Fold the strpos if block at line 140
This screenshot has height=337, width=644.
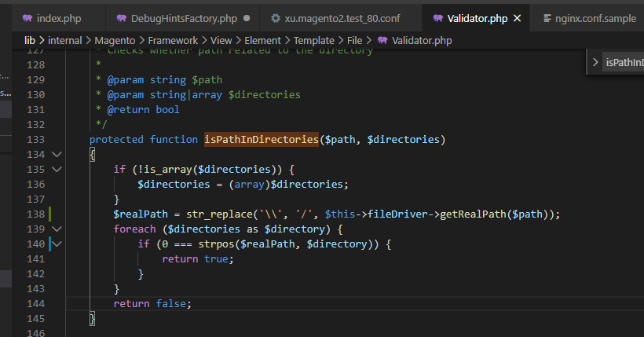[x=57, y=244]
